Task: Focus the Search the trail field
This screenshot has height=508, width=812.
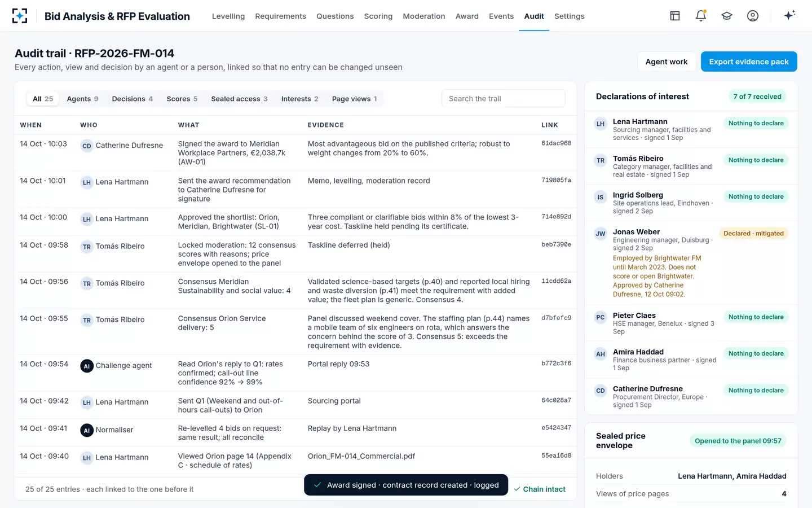Action: click(504, 99)
